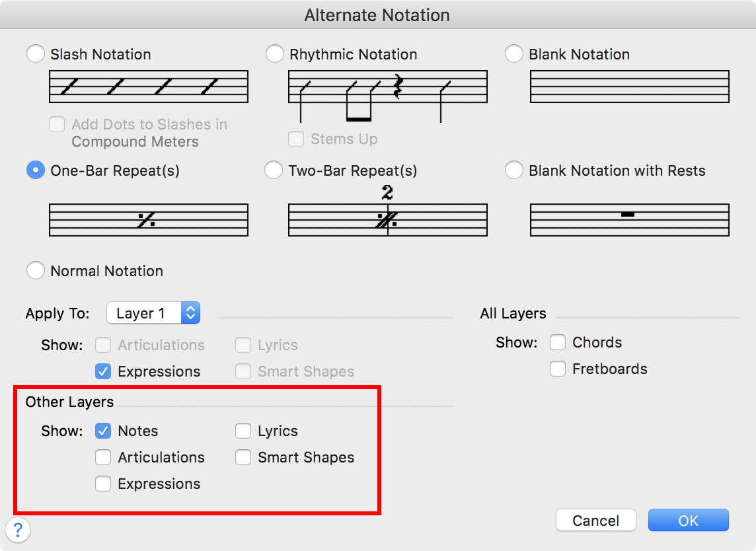Check the Fretboards box
The width and height of the screenshot is (756, 551).
coord(558,369)
